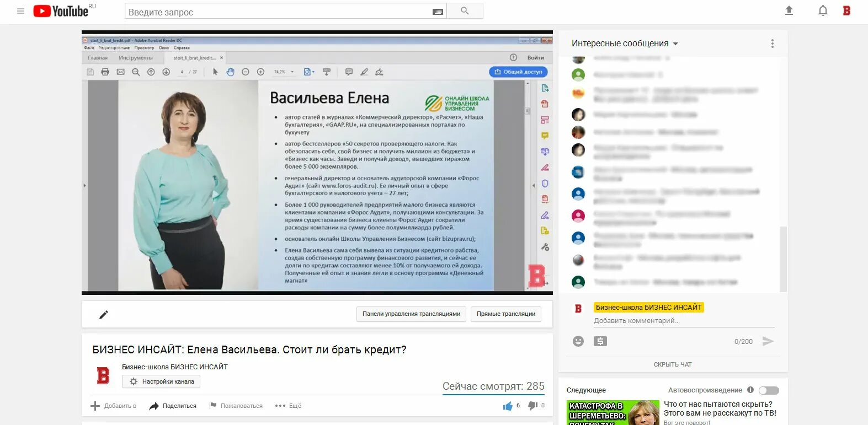Click the zoom in plus icon in Acrobat
The width and height of the screenshot is (868, 425).
pyautogui.click(x=260, y=72)
